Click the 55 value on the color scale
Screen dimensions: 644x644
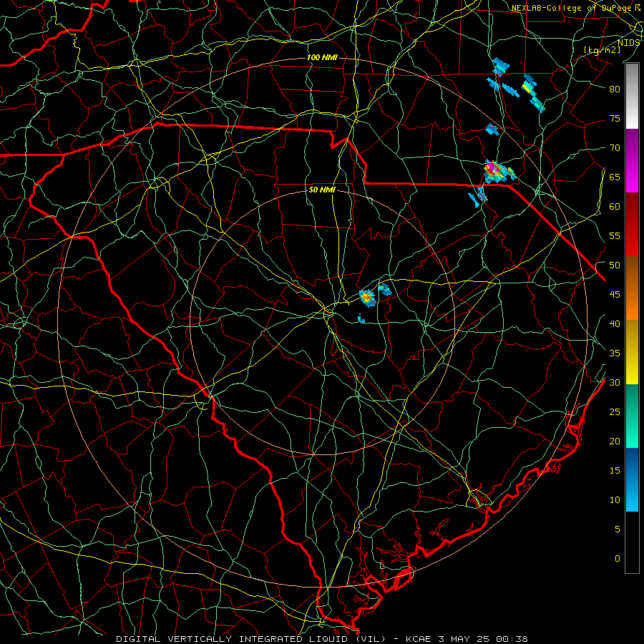pos(615,235)
